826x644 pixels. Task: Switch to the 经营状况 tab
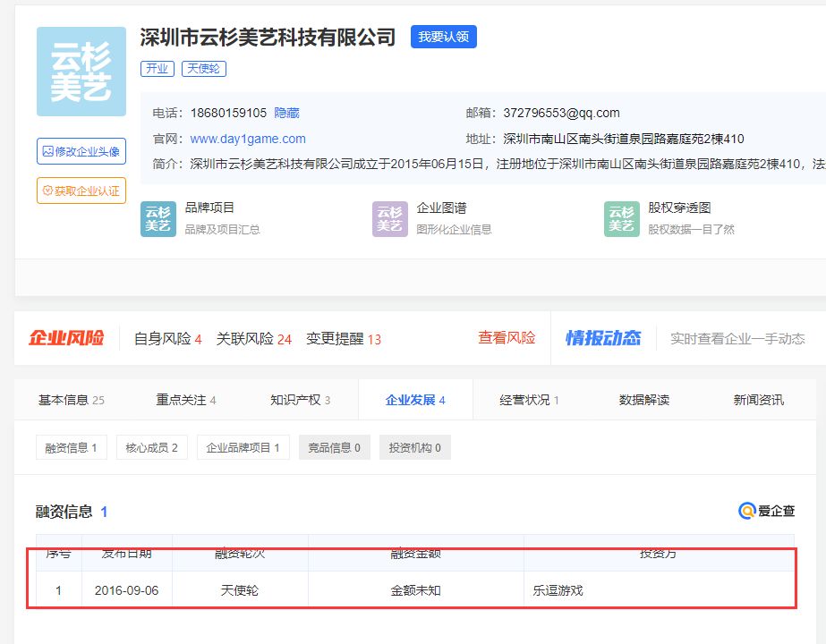click(529, 400)
